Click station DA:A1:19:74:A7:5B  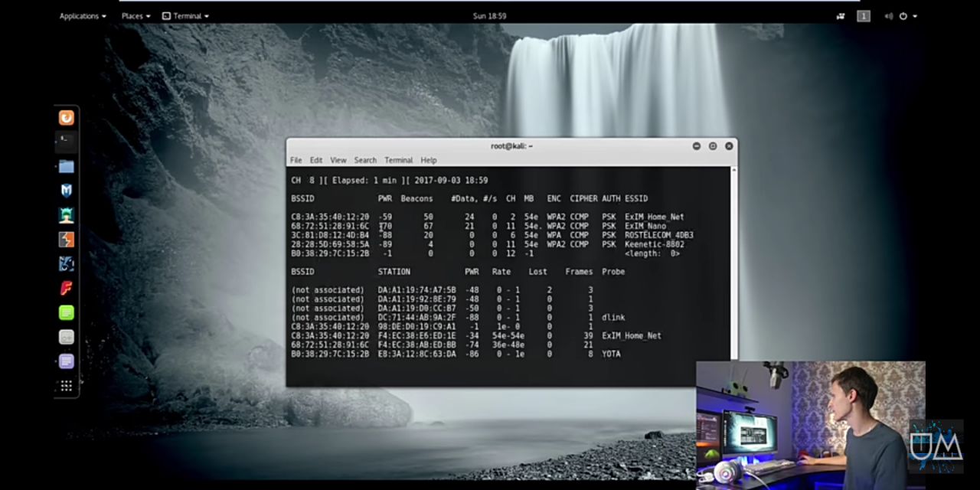416,290
